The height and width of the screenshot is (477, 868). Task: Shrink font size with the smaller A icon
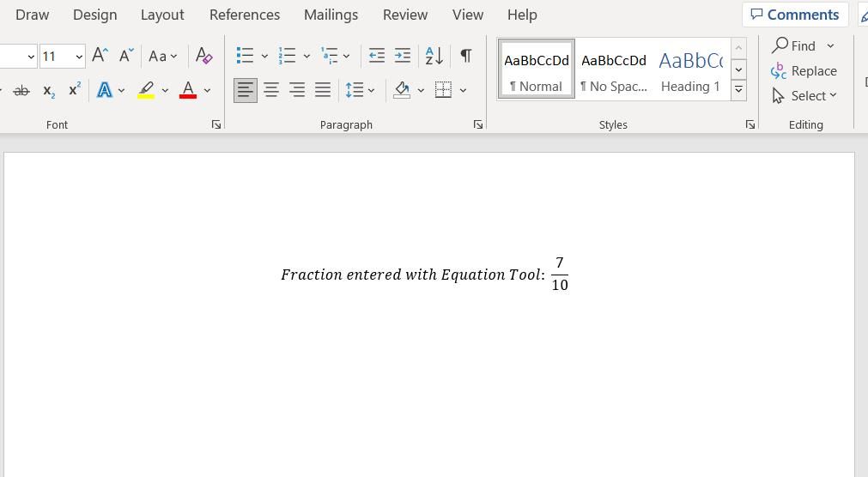click(x=126, y=56)
